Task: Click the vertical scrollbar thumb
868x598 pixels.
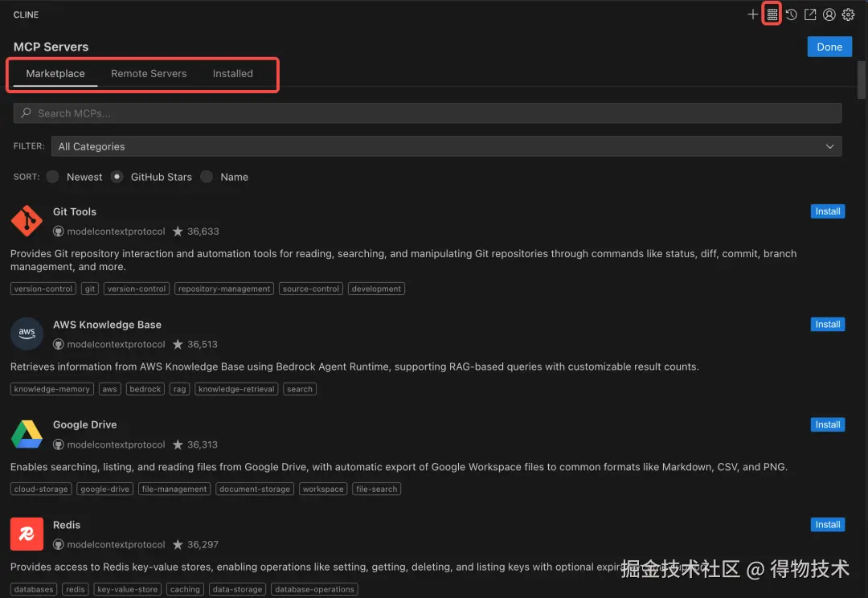Action: (862, 80)
